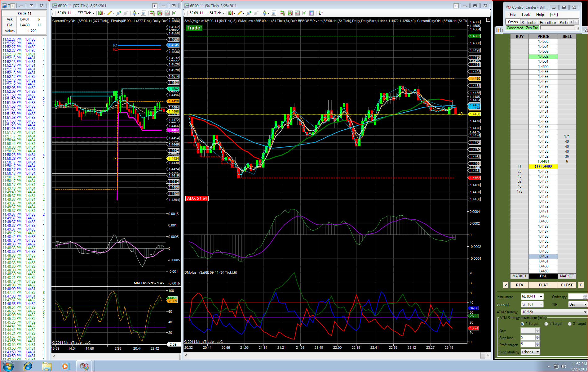The width and height of the screenshot is (588, 372).
Task: Open File menu in Control Center
Action: tap(513, 15)
